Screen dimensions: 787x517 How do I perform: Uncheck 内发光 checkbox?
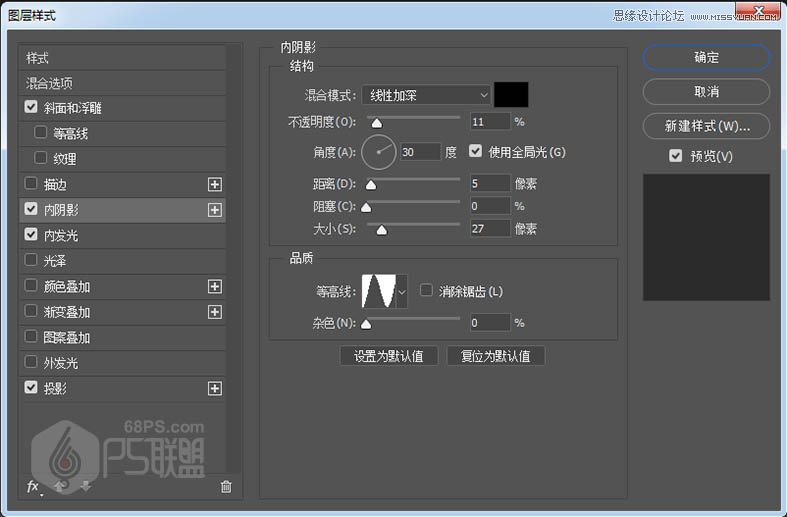pos(31,234)
